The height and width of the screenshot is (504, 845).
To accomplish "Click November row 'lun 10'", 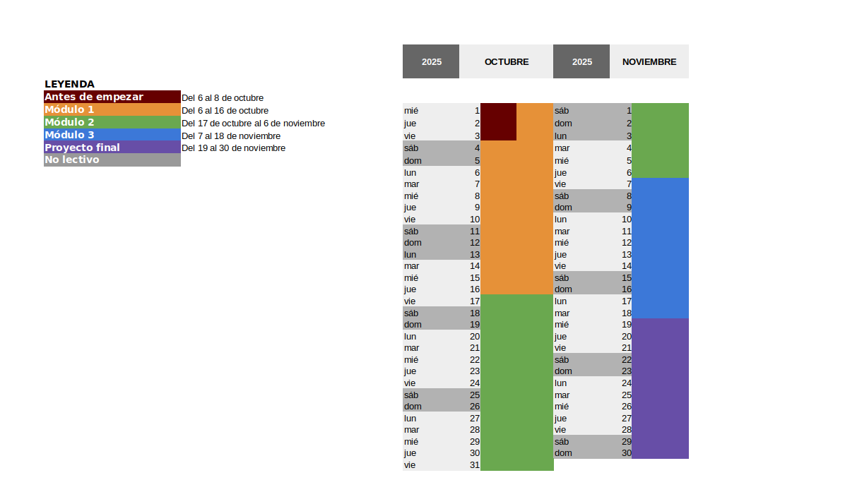I will (592, 219).
